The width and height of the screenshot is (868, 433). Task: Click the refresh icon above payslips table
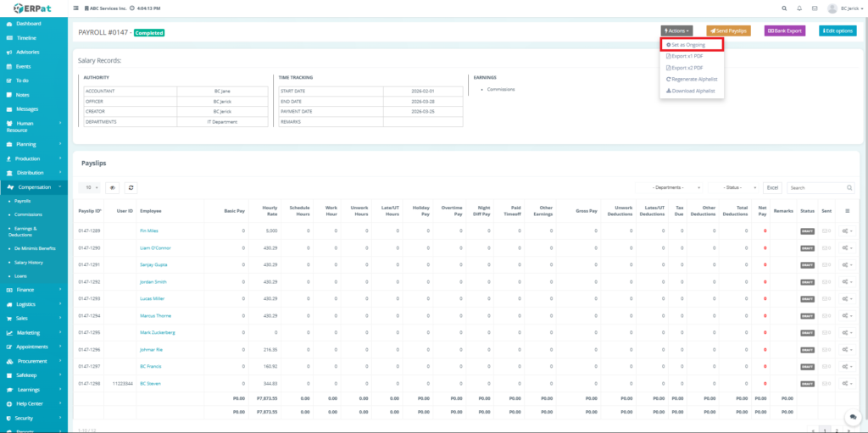[131, 187]
